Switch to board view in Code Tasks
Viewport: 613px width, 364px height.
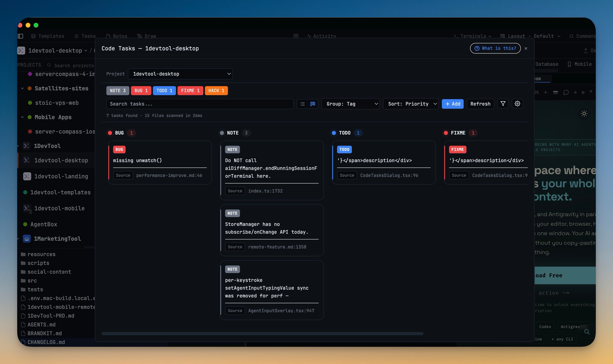[x=312, y=104]
